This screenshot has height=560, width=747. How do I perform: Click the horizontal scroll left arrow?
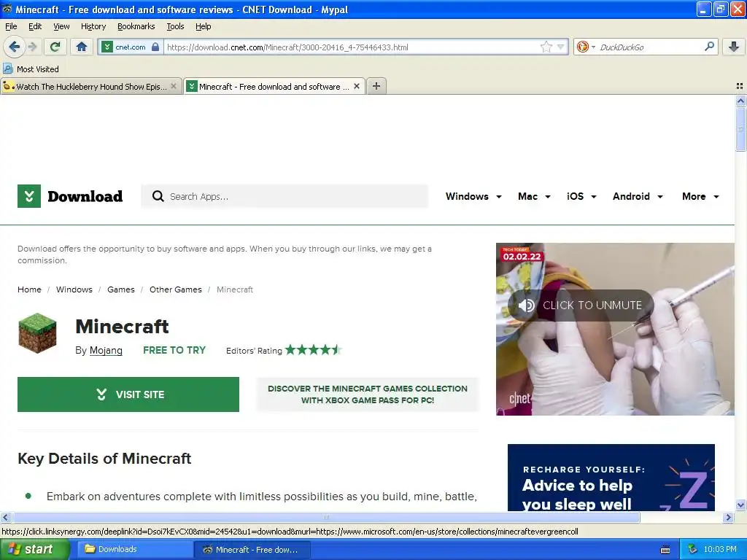click(5, 517)
